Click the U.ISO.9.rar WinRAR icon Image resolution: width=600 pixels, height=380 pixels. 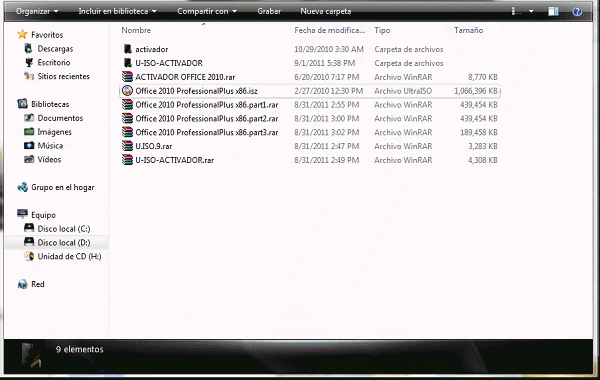127,146
